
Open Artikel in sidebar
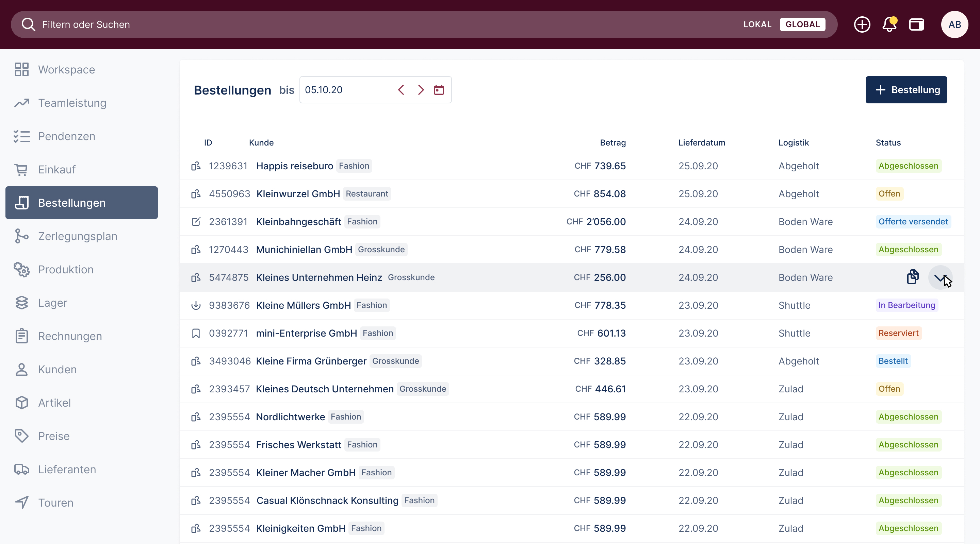[x=81, y=403]
